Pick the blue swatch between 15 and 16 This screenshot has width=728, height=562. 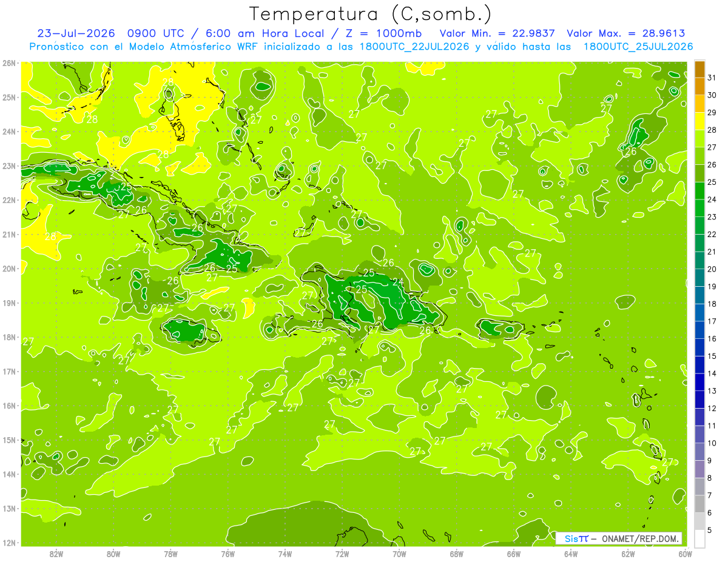(699, 347)
